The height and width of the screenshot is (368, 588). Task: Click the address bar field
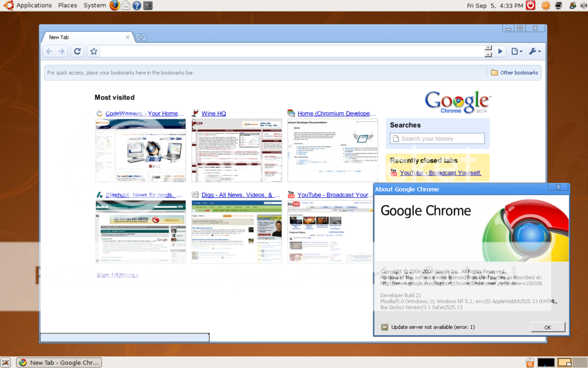[x=292, y=51]
